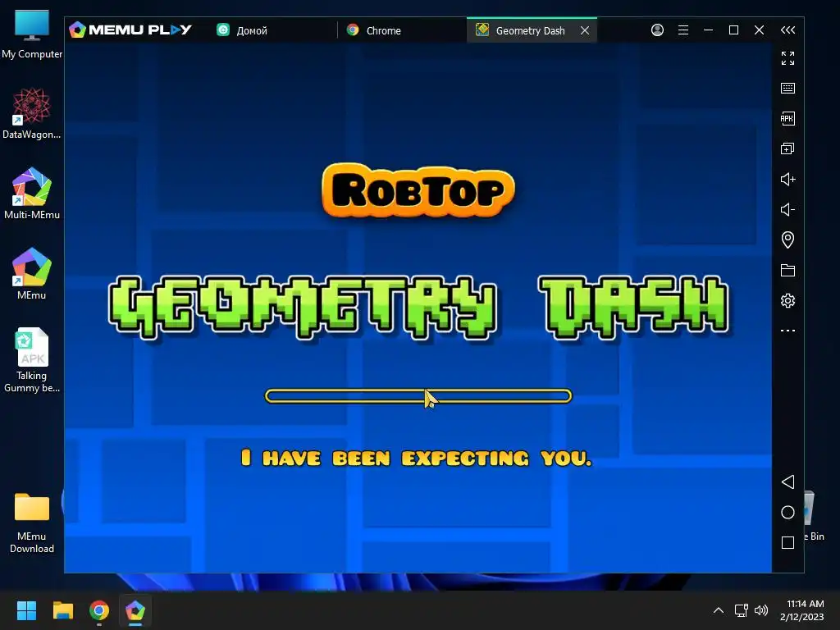Select the Talking Gummy bear APK file
The image size is (840, 630).
pos(32,360)
